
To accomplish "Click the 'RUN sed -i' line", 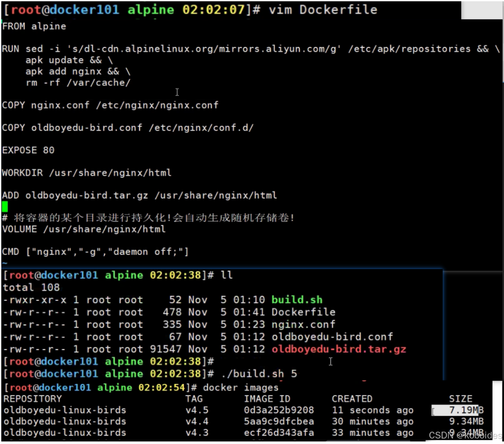I will (251, 49).
